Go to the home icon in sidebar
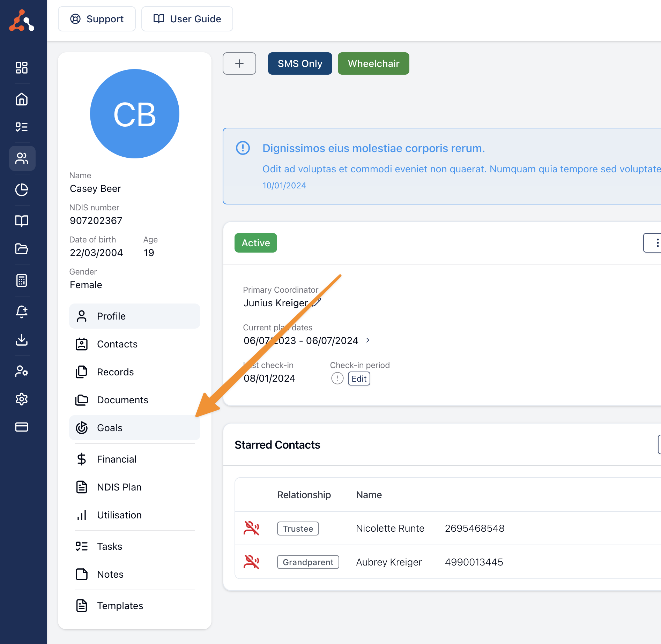Image resolution: width=661 pixels, height=644 pixels. (22, 99)
